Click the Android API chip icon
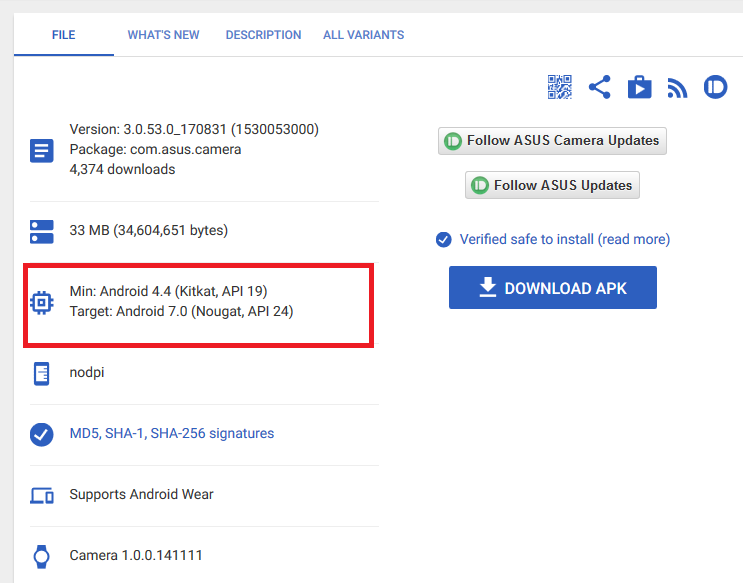Viewport: 743px width, 583px height. [x=42, y=302]
